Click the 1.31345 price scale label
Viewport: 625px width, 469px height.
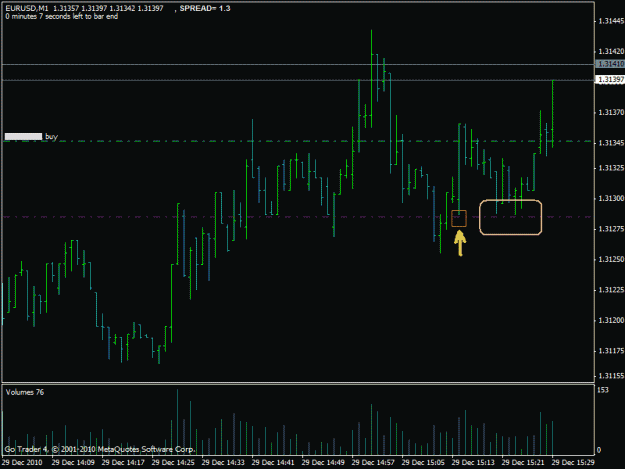[611, 143]
